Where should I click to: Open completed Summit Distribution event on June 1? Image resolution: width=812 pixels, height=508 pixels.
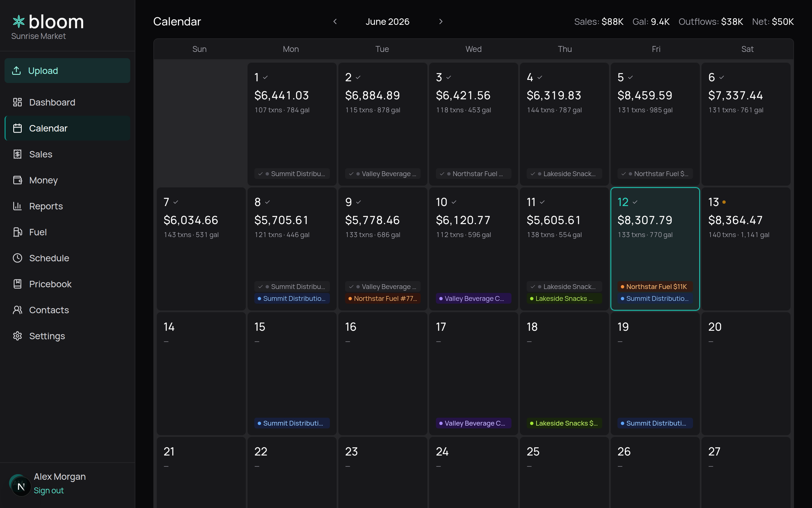pos(292,174)
